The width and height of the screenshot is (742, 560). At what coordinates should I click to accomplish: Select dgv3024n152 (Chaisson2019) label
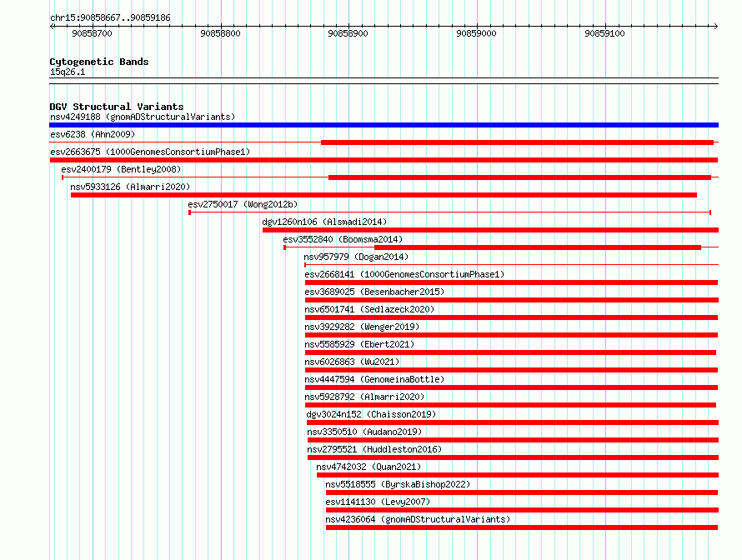pos(371,414)
